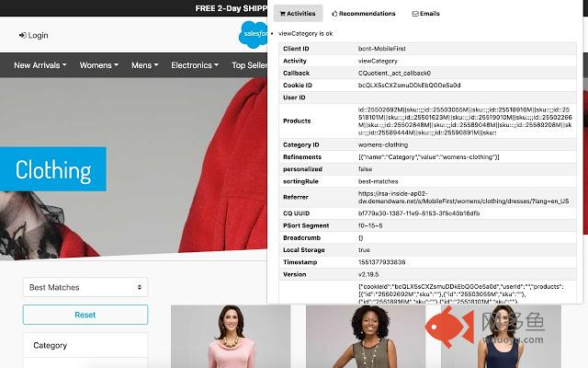Click the thumbs-up icon beside Recommendations
Viewport: 588px width, 368px height.
[x=334, y=14]
